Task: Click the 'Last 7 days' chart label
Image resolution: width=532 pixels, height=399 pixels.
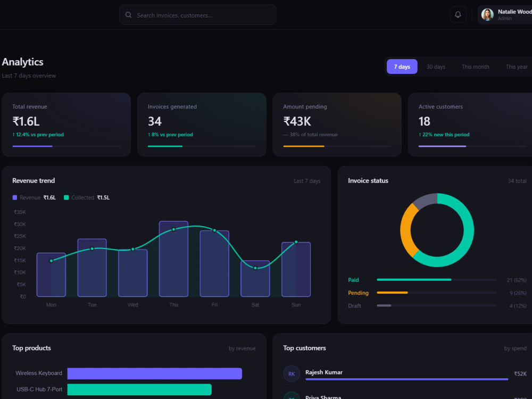Action: (x=307, y=181)
